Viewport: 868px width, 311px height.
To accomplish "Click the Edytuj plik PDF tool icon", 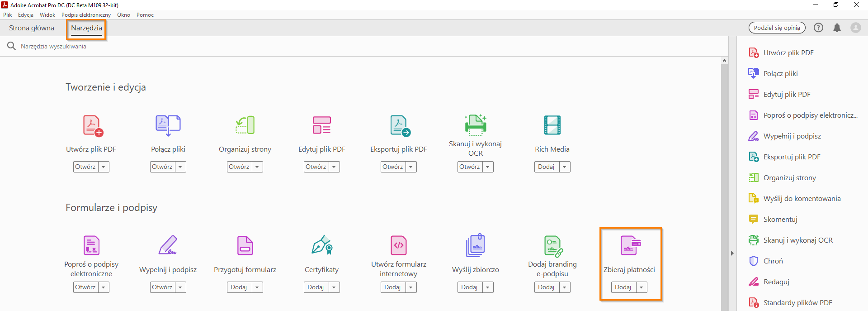I will click(x=322, y=125).
